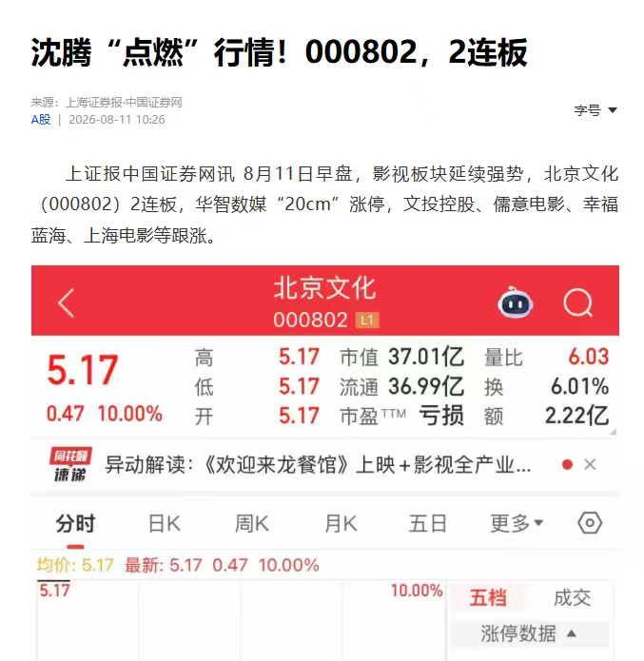Open 异动解读 news about 欢迎来龙餐馆

click(318, 465)
